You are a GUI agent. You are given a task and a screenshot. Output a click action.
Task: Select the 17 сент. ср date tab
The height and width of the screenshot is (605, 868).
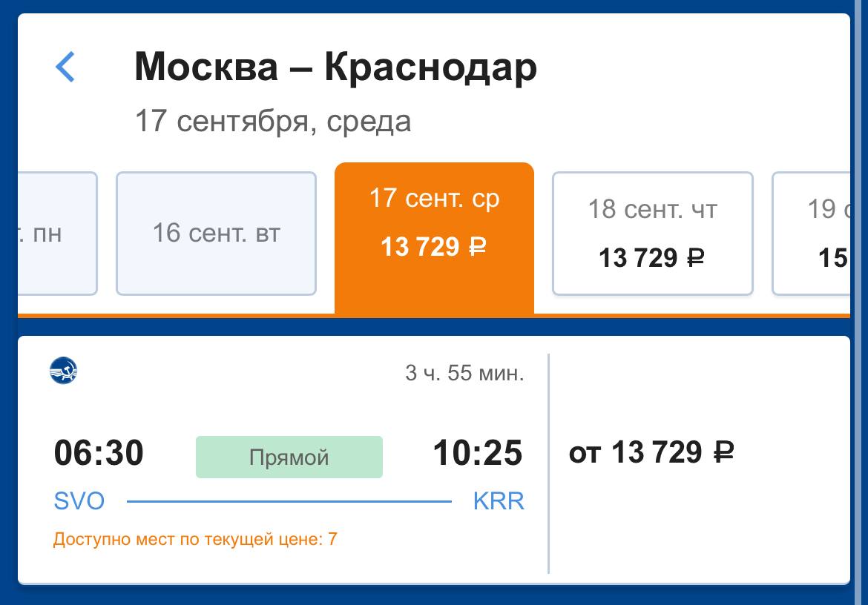[434, 238]
